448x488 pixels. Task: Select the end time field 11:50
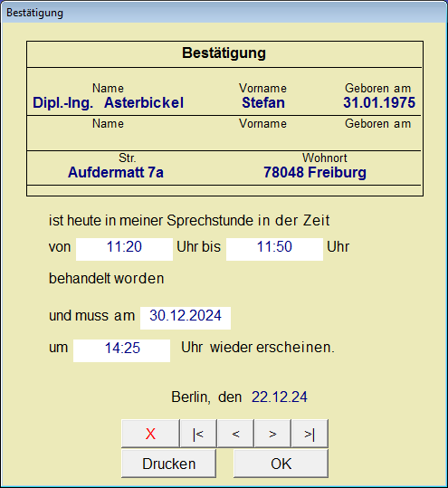[274, 249]
